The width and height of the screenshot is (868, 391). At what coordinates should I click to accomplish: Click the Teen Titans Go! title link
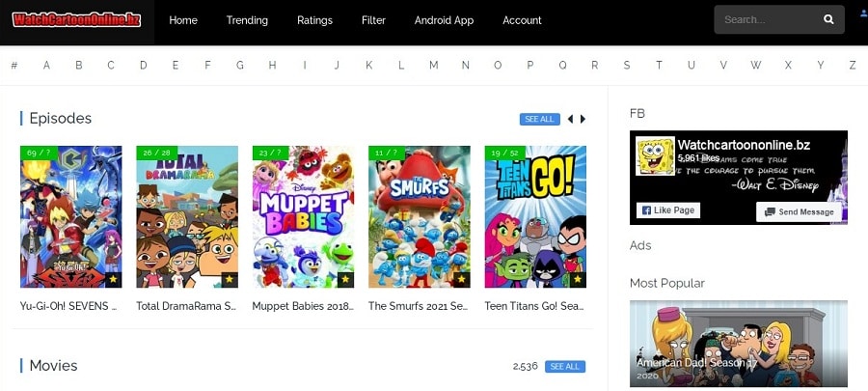point(534,306)
